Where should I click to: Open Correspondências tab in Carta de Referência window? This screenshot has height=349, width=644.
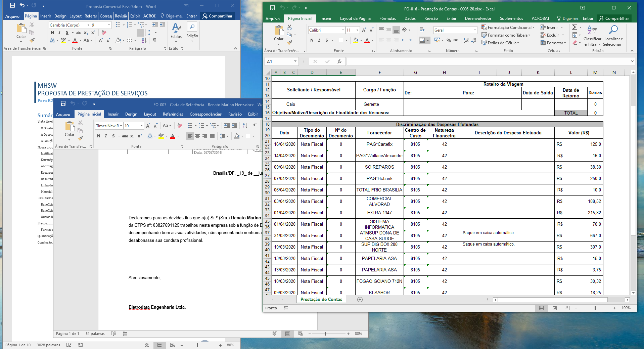(205, 114)
